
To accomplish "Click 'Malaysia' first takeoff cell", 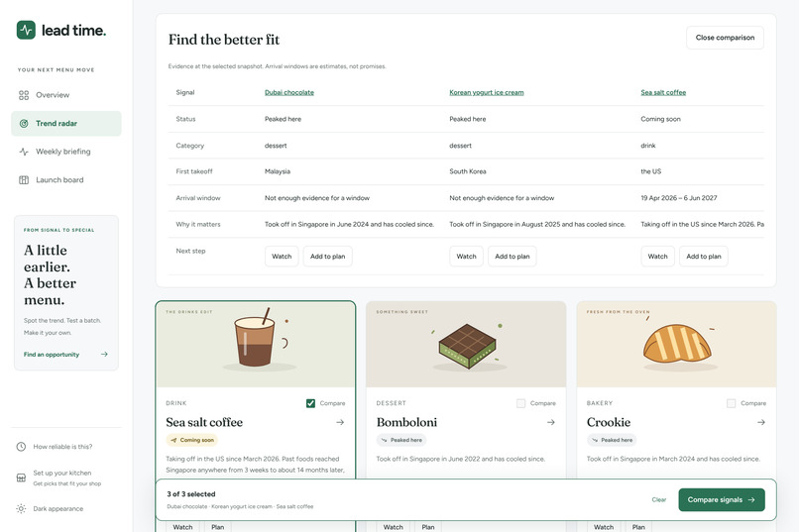I will 278,171.
